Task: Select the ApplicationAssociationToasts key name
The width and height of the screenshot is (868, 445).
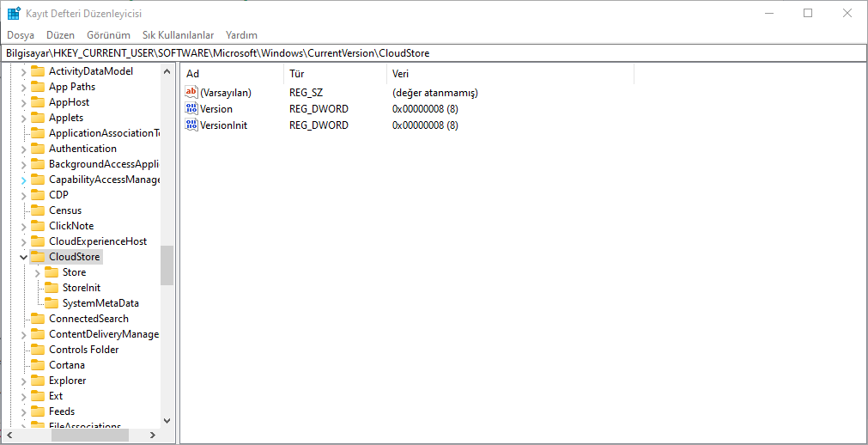Action: (104, 133)
